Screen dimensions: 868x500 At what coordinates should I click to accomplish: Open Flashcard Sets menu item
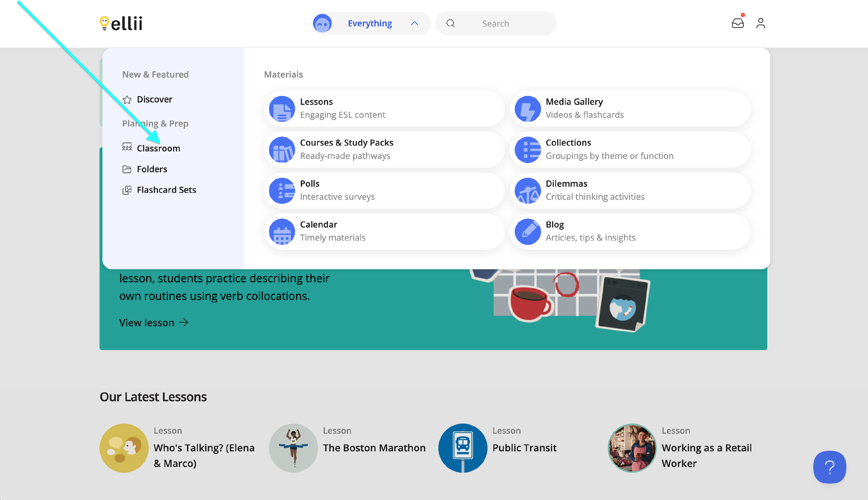(x=166, y=190)
